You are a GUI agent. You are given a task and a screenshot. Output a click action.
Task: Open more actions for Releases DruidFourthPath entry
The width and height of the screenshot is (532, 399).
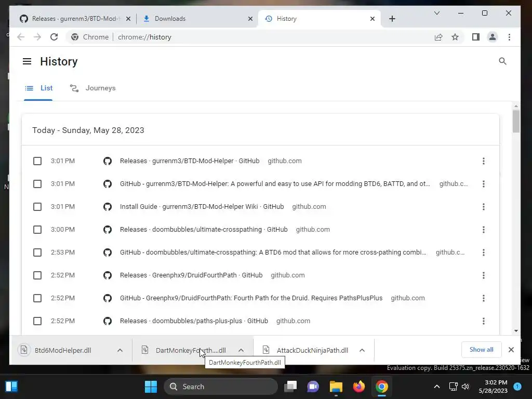coord(484,275)
